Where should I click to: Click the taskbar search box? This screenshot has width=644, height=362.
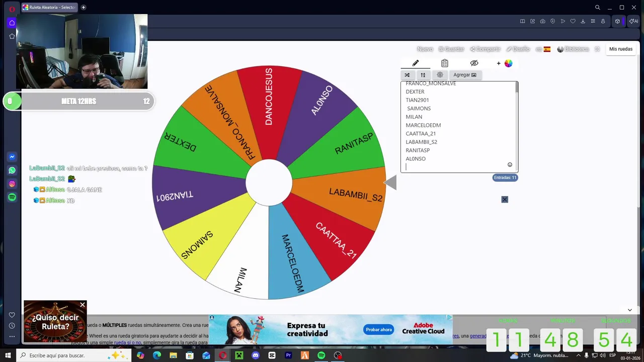click(x=73, y=355)
